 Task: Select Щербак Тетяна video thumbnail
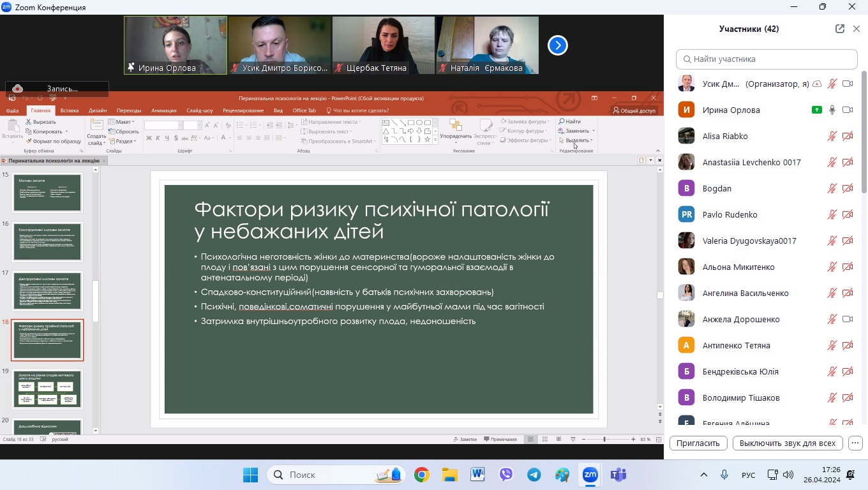(x=384, y=45)
